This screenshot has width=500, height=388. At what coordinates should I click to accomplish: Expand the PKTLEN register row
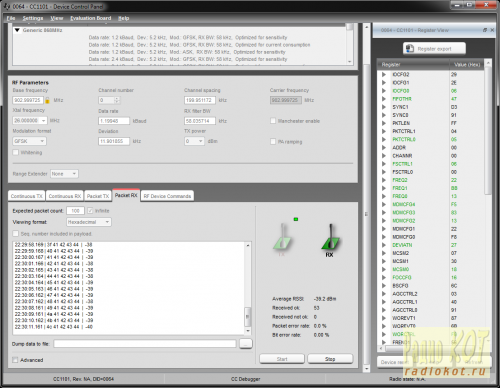(384, 123)
